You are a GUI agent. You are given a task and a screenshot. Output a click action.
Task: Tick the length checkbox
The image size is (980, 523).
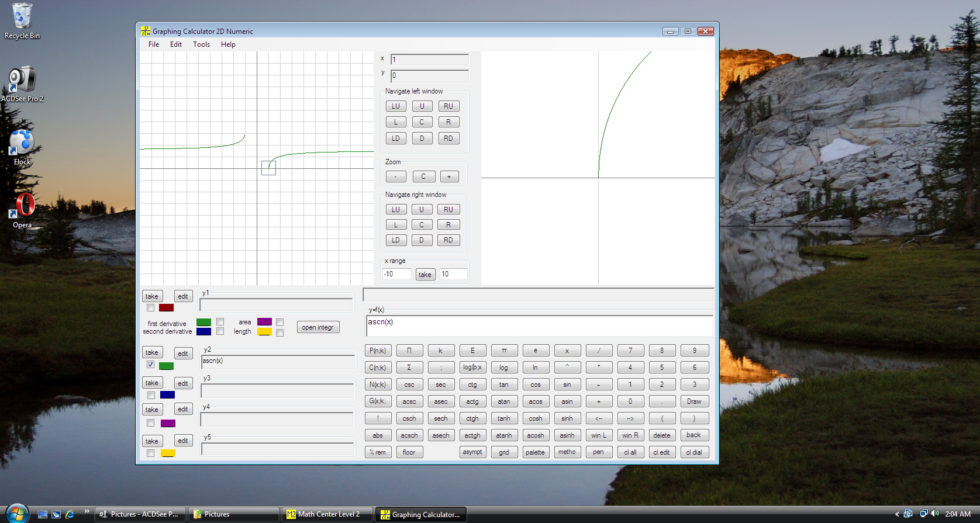tap(280, 332)
